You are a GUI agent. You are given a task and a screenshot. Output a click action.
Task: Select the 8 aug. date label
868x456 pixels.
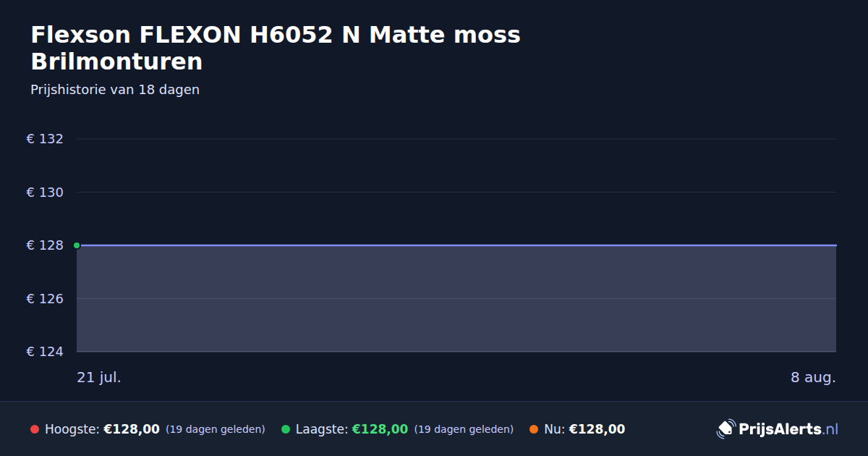click(x=813, y=377)
